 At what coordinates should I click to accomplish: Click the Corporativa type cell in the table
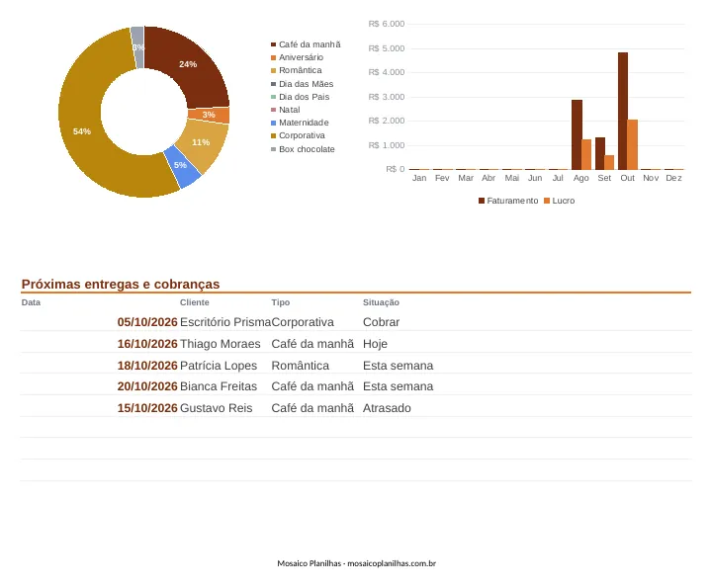(303, 322)
